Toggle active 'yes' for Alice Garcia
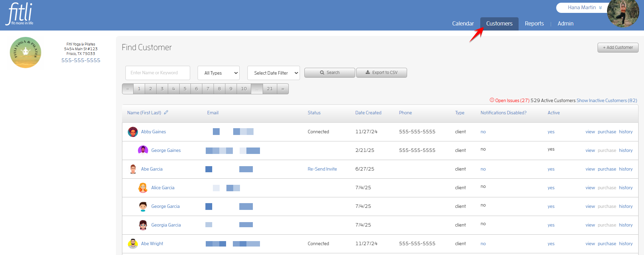644x255 pixels. (x=551, y=188)
